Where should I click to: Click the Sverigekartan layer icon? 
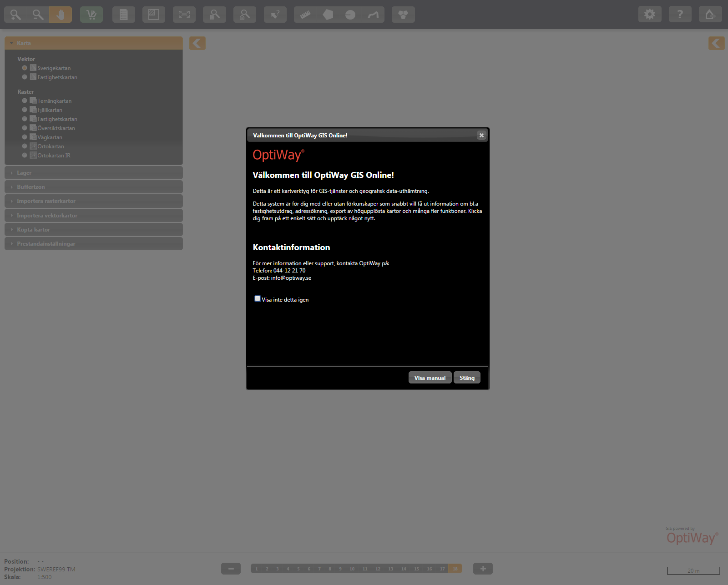pyautogui.click(x=33, y=68)
